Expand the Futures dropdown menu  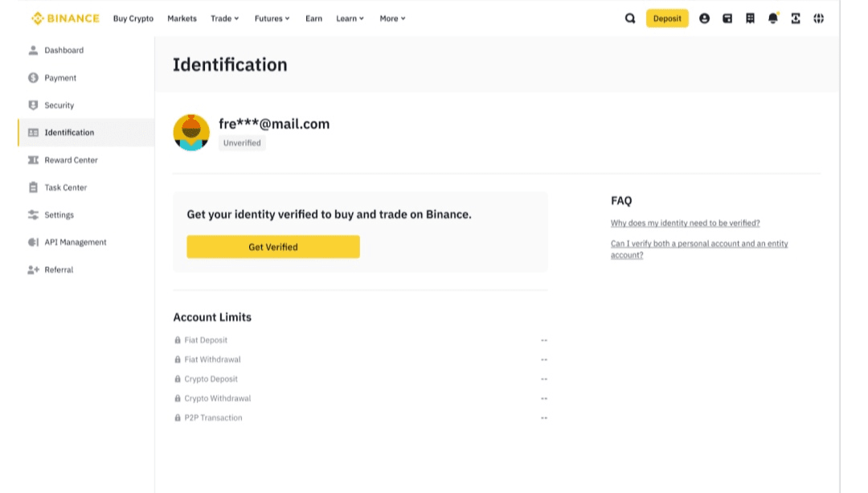272,18
